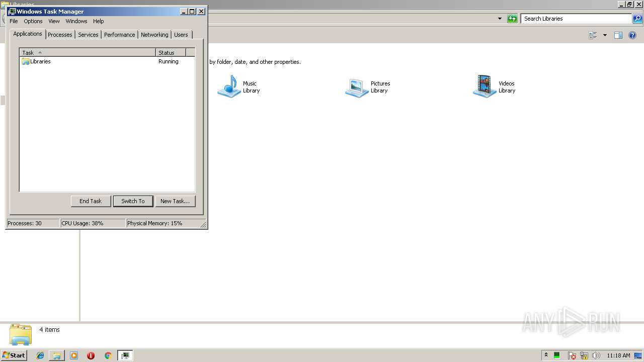Screen dimensions: 644x362
Task: Switch to the Applications tab
Action: [x=28, y=34]
